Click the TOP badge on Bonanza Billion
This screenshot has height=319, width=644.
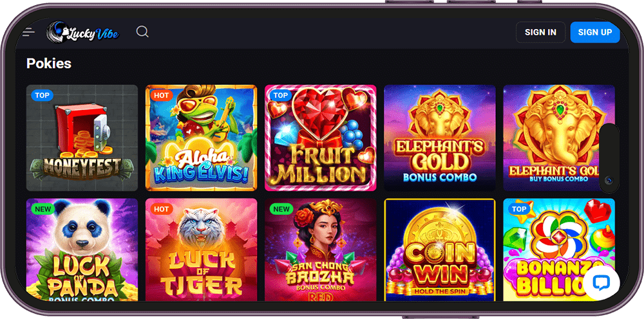[518, 209]
